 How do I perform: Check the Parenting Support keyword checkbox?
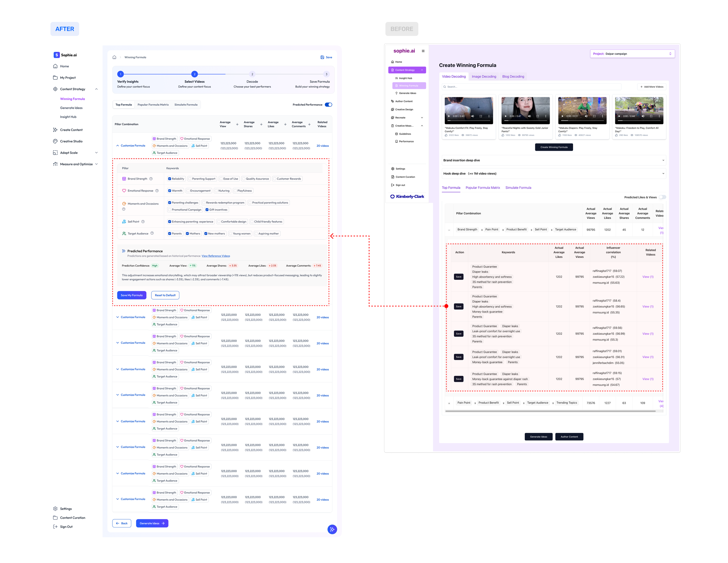pyautogui.click(x=190, y=179)
